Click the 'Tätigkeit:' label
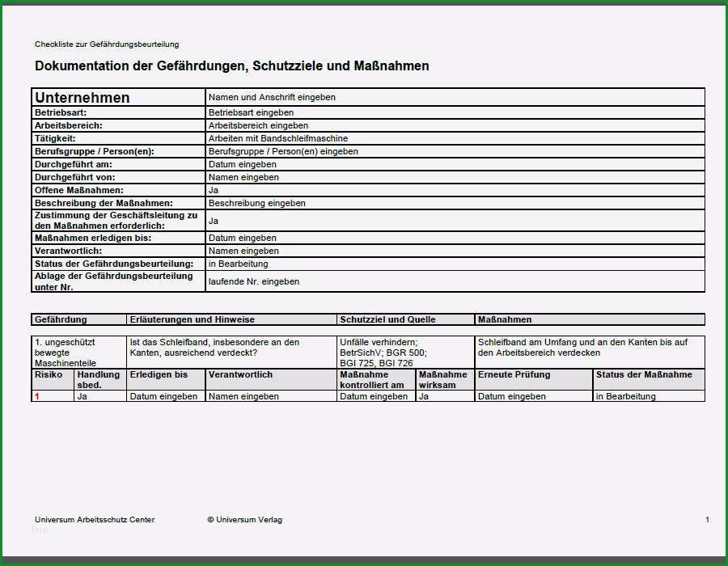Screen dimensions: 728x566 [55, 138]
